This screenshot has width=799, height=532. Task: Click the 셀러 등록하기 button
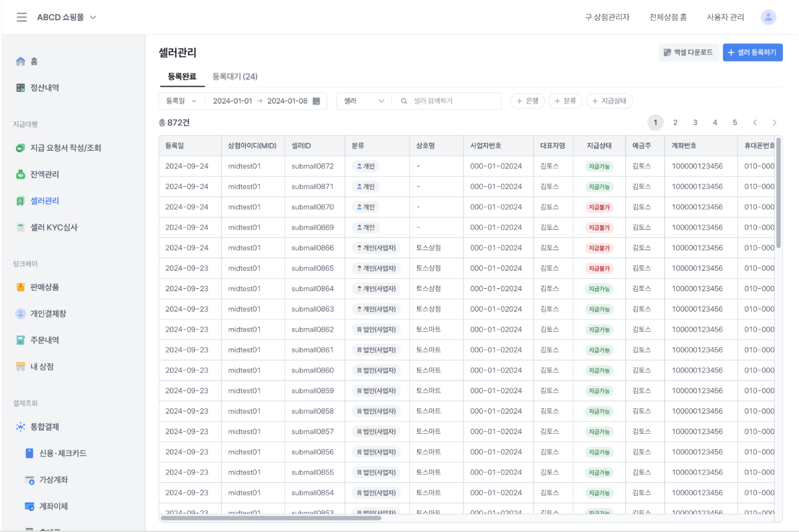click(752, 53)
